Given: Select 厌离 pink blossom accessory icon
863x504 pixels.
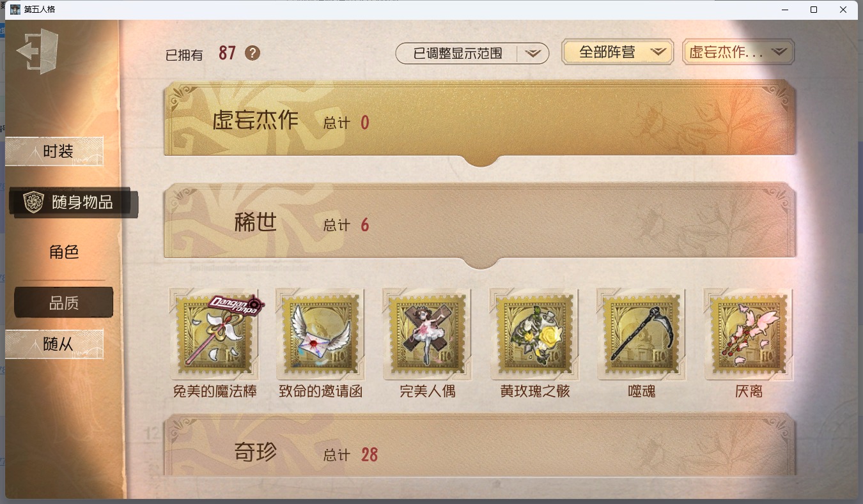Looking at the screenshot, I should [x=749, y=334].
